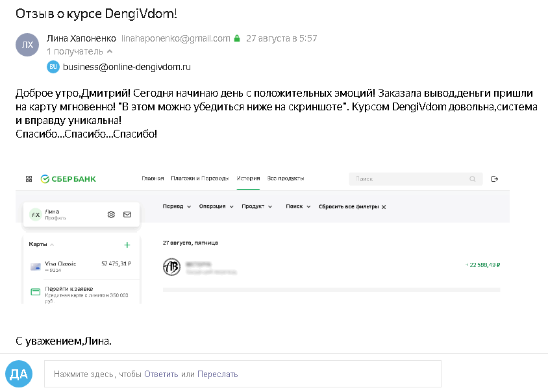
Task: Click the green lock security icon
Action: pyautogui.click(x=237, y=38)
